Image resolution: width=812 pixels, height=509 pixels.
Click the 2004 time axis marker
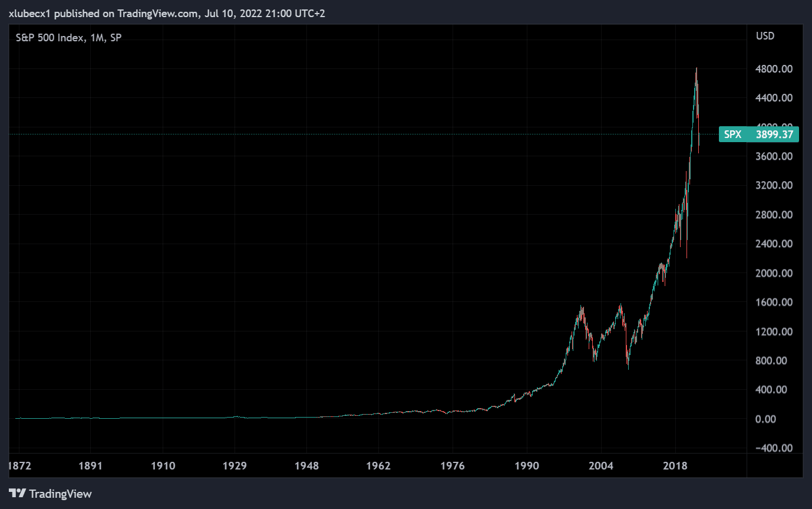pos(601,466)
